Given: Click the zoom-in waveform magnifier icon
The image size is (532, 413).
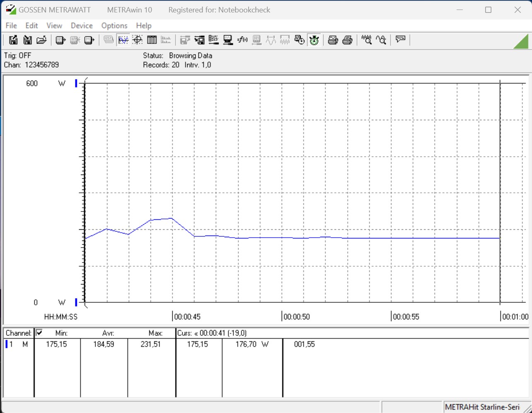Looking at the screenshot, I should point(366,40).
